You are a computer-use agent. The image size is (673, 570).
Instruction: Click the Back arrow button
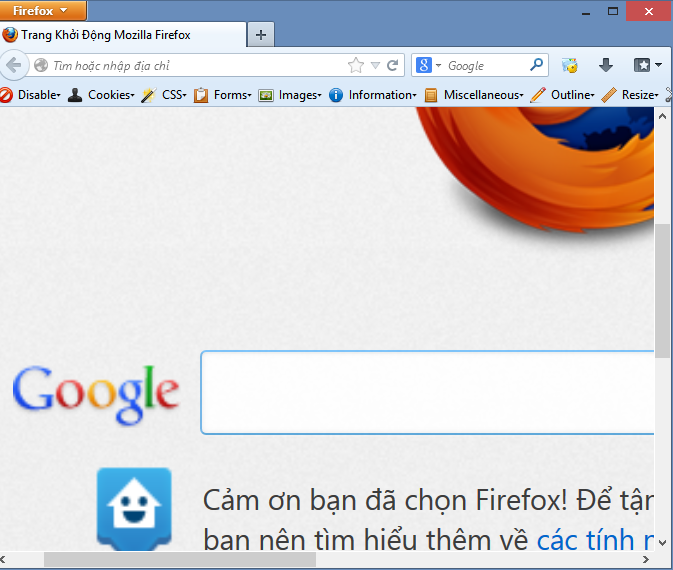tap(14, 66)
